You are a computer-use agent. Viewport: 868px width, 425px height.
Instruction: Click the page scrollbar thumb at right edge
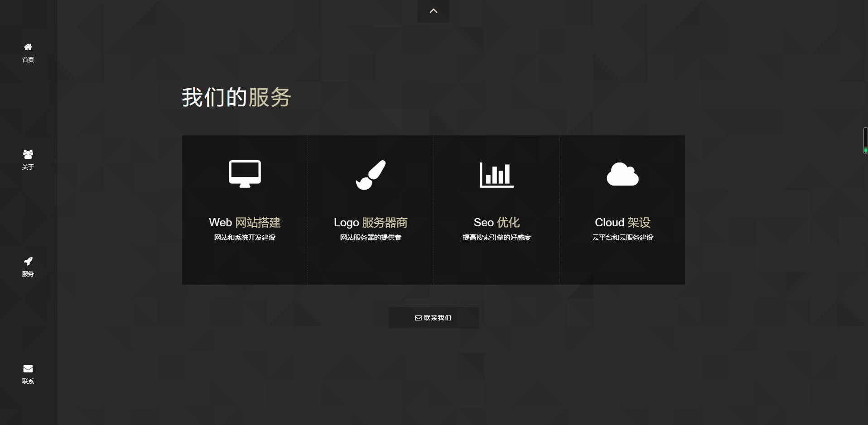pos(865,140)
